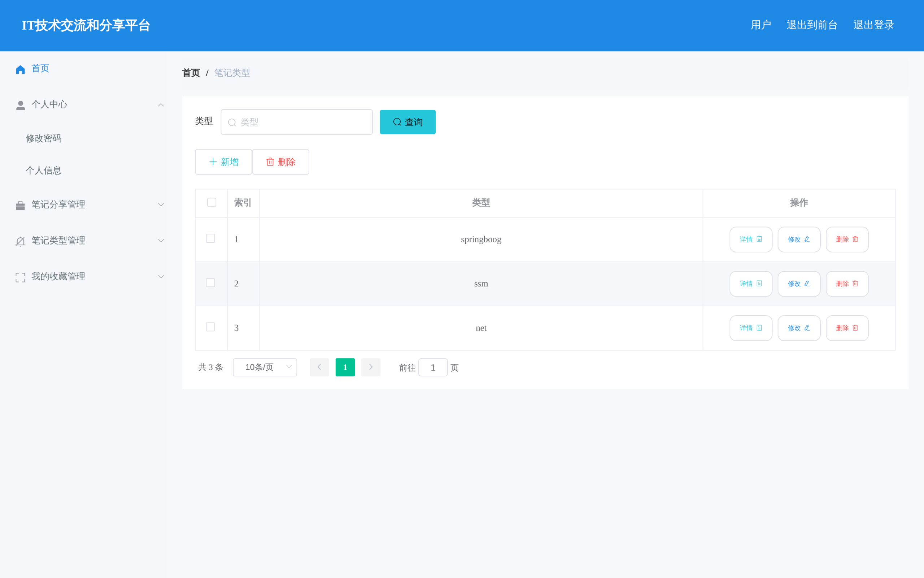The height and width of the screenshot is (578, 924).
Task: Click 退出到前台 in the header
Action: click(812, 25)
